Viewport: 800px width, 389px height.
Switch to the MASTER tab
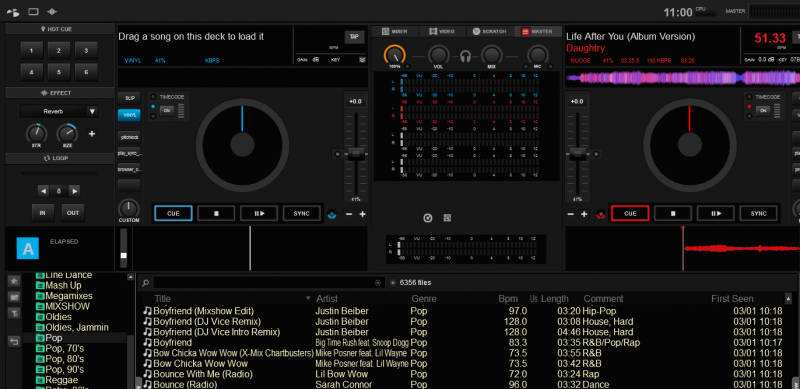tap(537, 32)
